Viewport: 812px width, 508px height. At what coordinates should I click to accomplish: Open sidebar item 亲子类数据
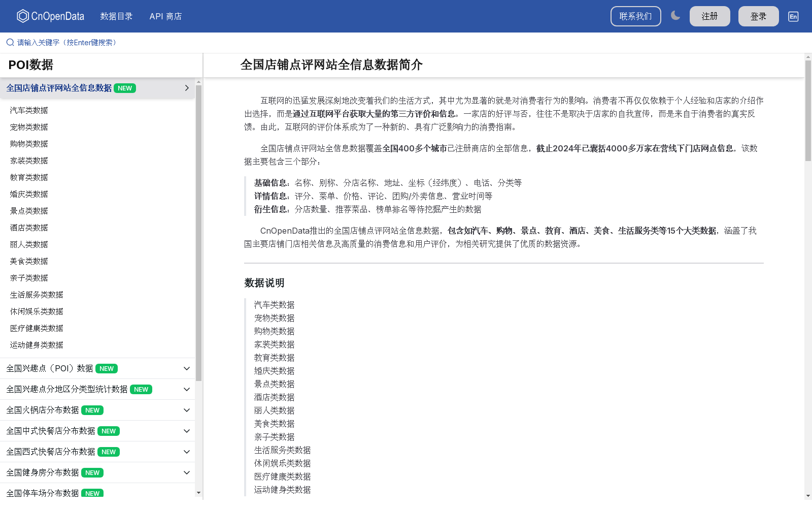point(29,278)
